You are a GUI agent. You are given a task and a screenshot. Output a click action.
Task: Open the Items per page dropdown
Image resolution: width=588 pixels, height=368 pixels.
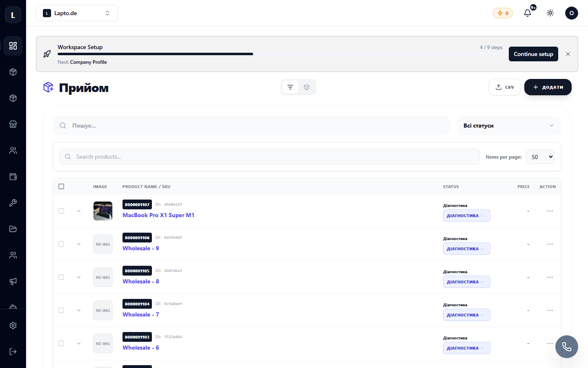tap(540, 157)
